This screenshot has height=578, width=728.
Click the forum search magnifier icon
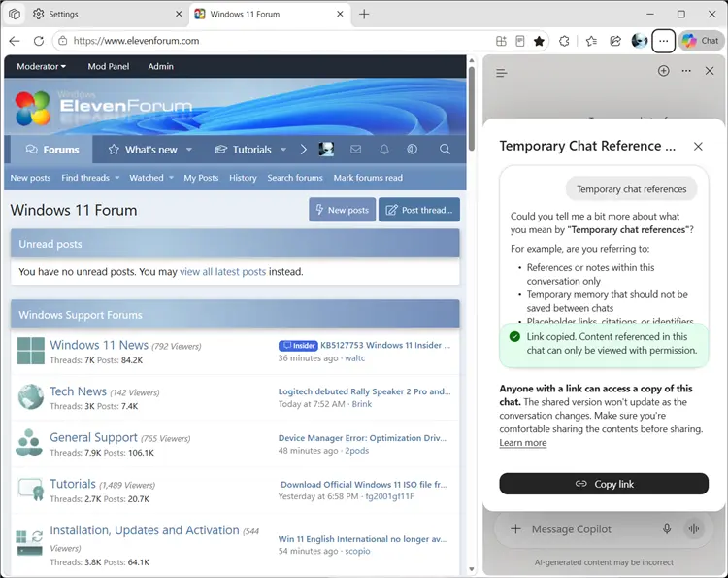click(x=445, y=150)
